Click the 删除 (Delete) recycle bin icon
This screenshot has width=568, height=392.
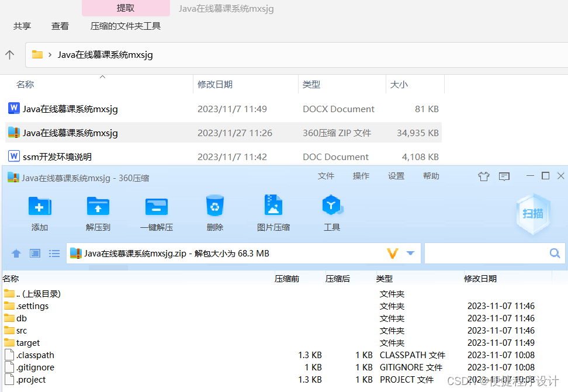215,206
